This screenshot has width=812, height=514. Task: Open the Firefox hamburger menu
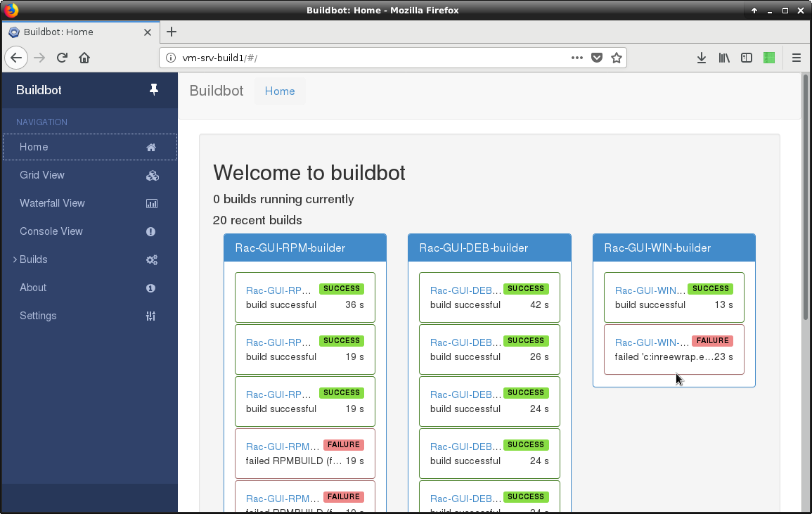797,58
